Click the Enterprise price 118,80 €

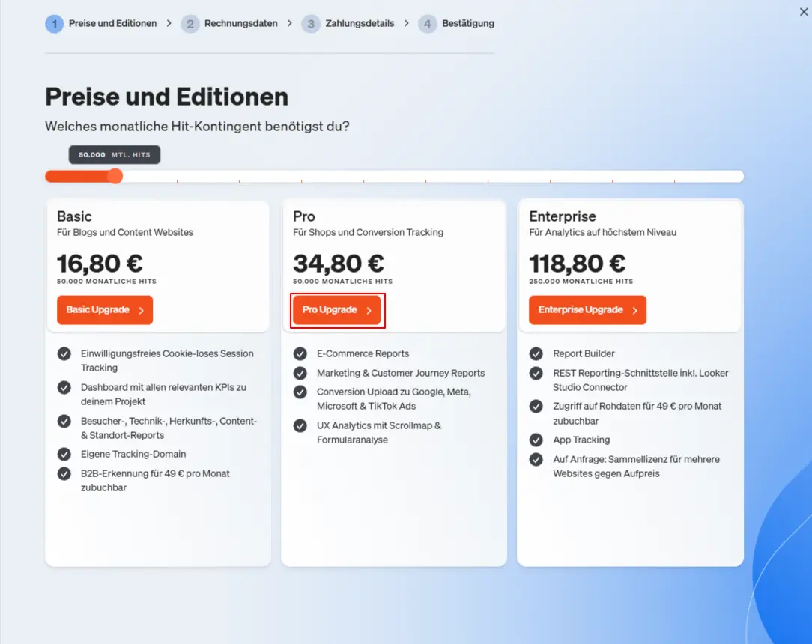577,264
